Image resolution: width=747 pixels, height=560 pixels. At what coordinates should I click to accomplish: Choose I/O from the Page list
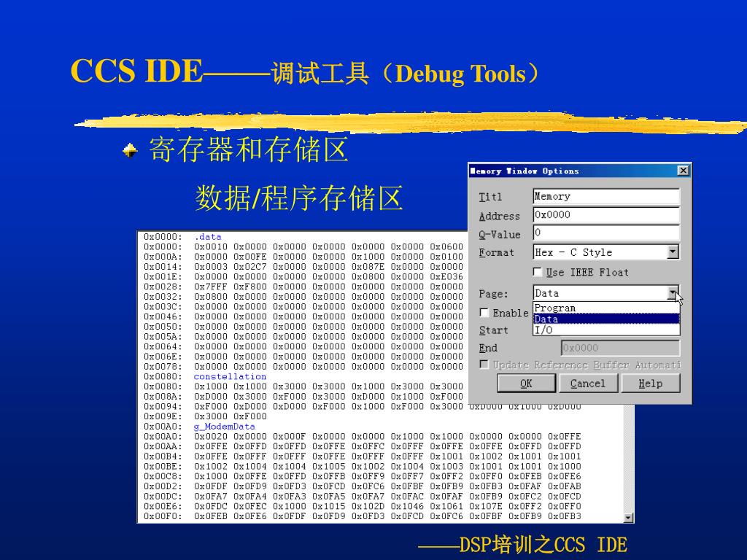(x=606, y=330)
